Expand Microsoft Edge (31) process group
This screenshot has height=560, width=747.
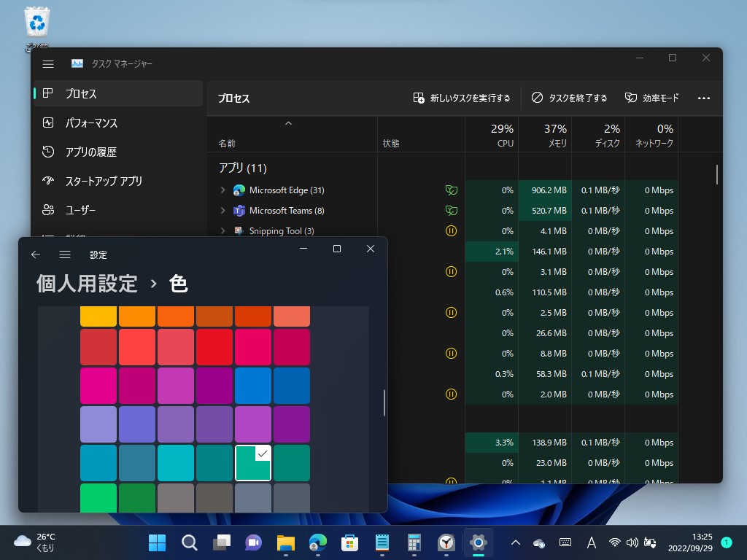coord(222,190)
